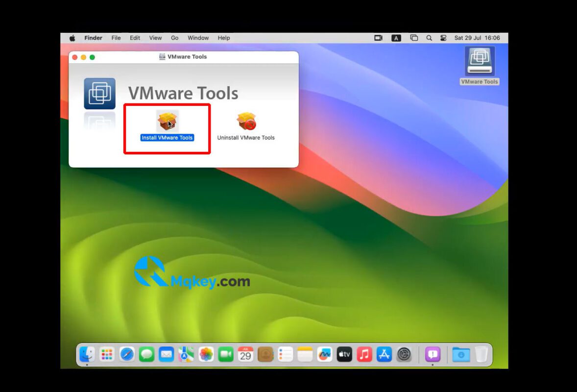577x392 pixels.
Task: Open Control Center in menu bar
Action: (443, 38)
